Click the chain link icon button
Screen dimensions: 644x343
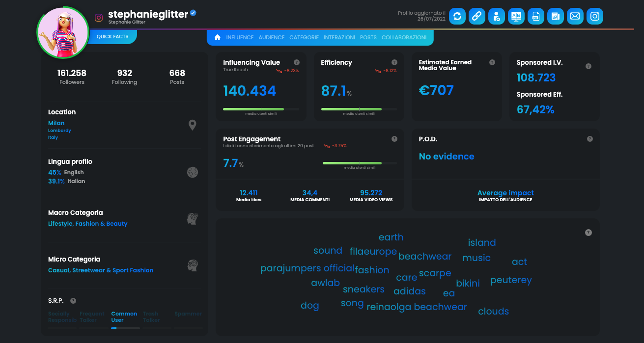476,16
